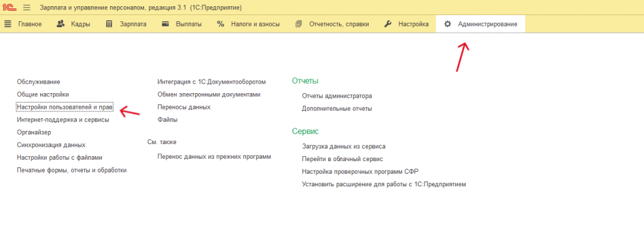Open Загрузка данных из сервиса
The width and height of the screenshot is (644, 231).
point(344,146)
